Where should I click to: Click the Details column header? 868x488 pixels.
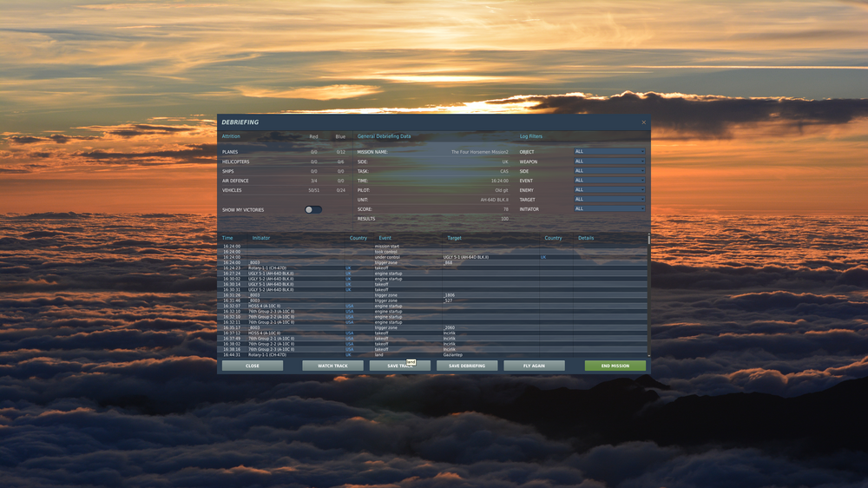pyautogui.click(x=586, y=238)
